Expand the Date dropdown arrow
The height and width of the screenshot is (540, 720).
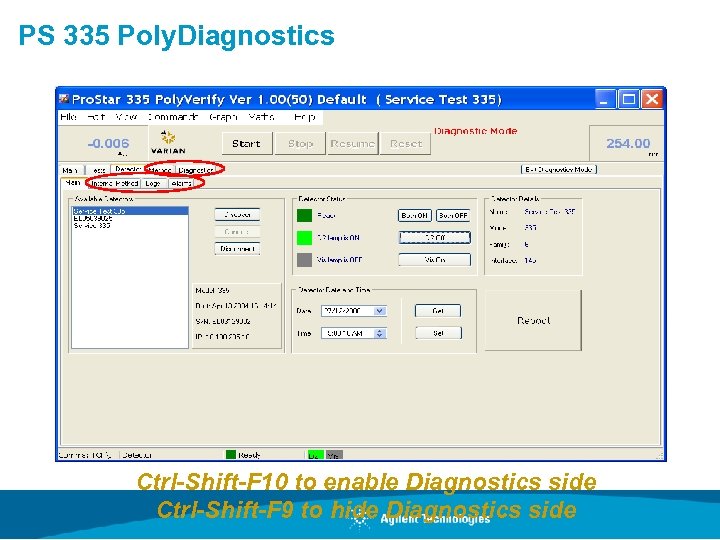379,311
